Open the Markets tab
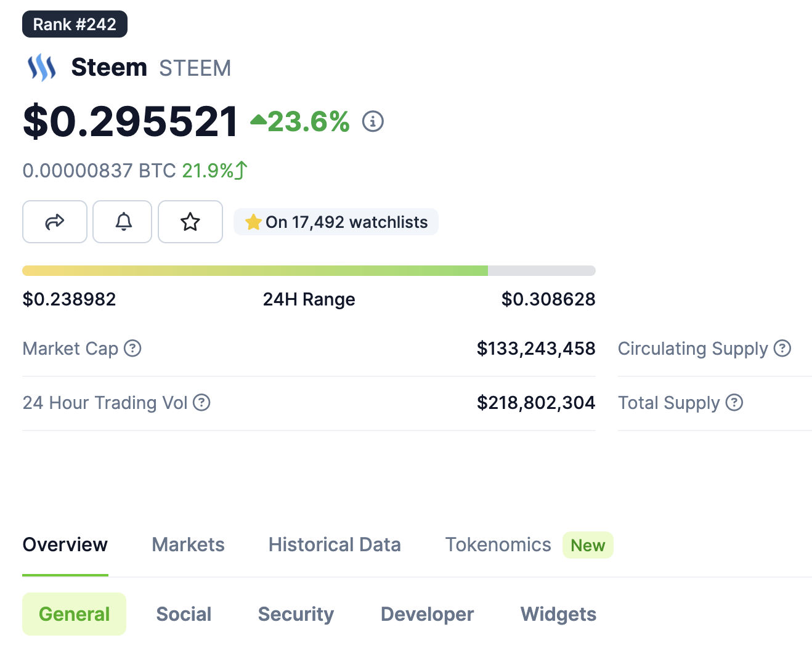The height and width of the screenshot is (659, 812). click(189, 544)
